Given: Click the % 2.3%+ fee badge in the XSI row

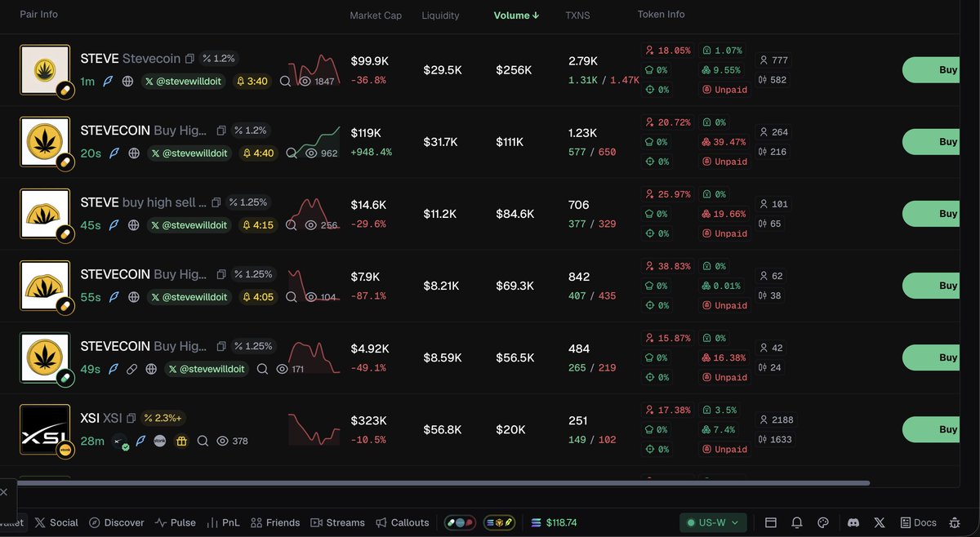Looking at the screenshot, I should point(164,418).
